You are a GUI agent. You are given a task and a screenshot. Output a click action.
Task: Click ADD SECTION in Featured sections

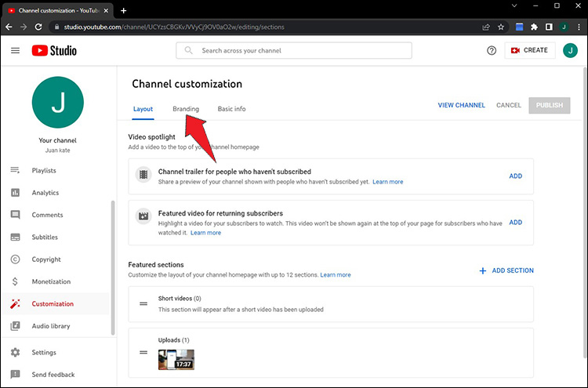pyautogui.click(x=506, y=270)
